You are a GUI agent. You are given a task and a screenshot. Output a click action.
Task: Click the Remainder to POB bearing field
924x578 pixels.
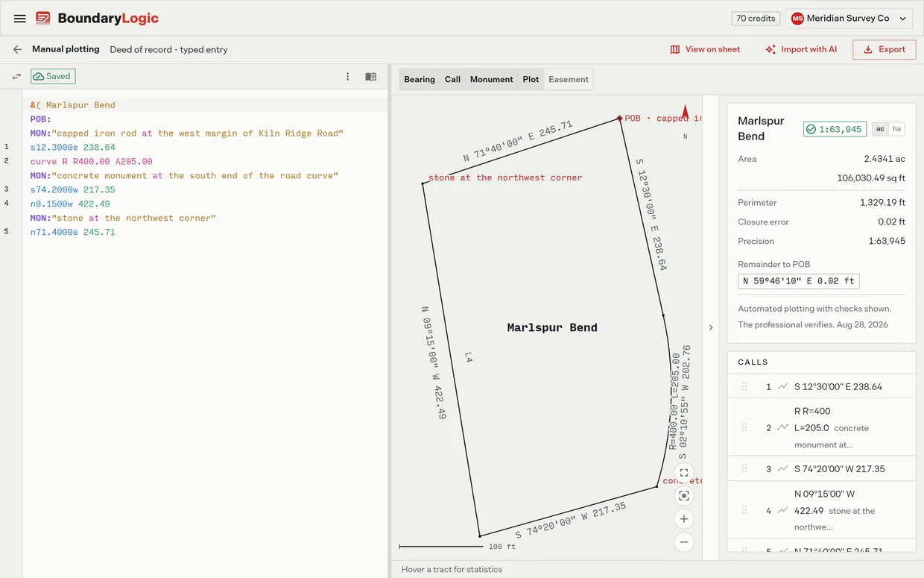798,281
